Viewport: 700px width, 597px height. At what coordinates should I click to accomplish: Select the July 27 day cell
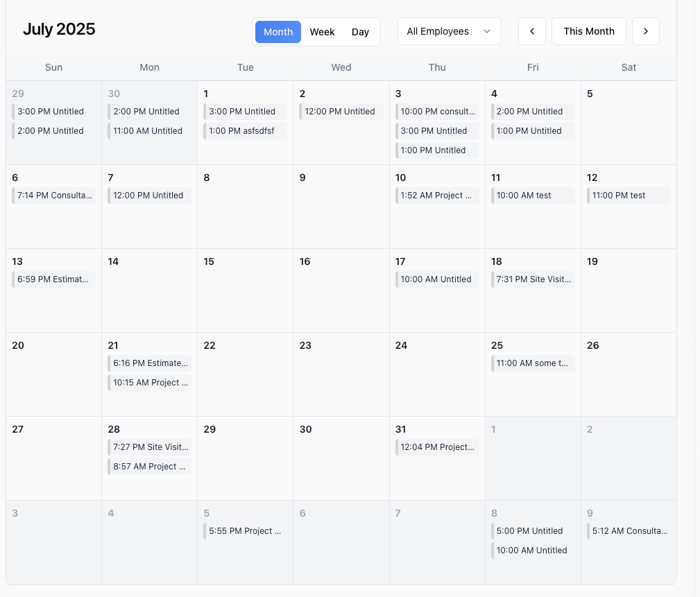(x=53, y=458)
